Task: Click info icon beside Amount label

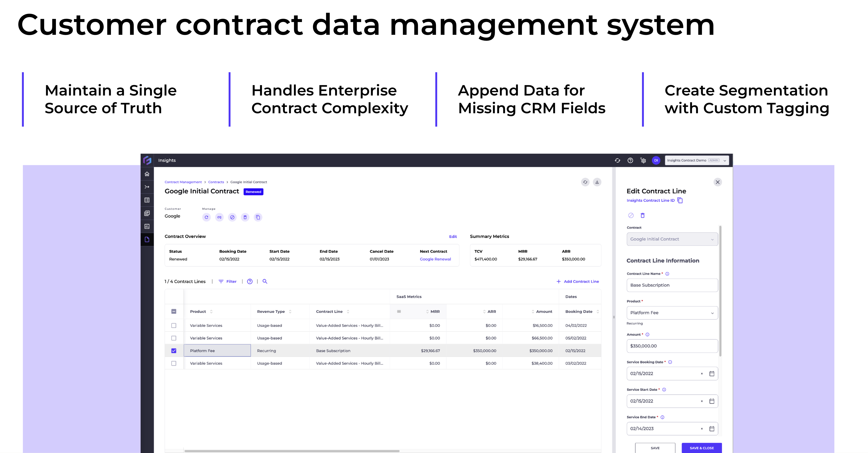Action: pos(647,335)
